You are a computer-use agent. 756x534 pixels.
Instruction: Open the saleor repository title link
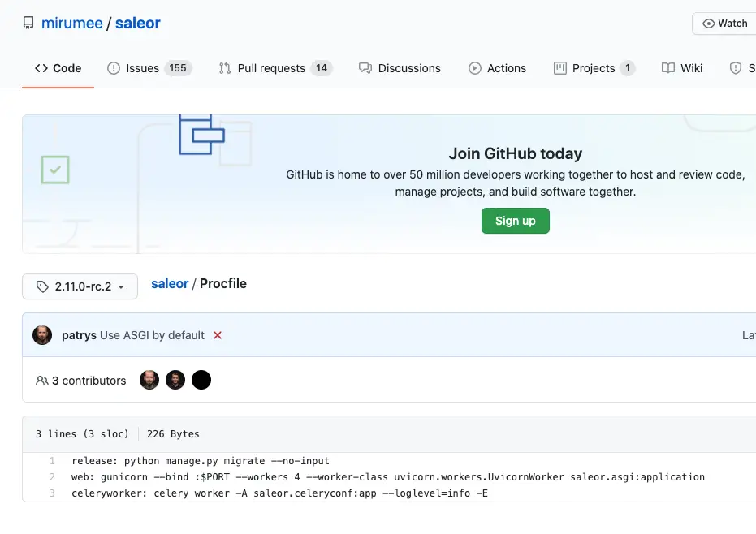tap(137, 24)
